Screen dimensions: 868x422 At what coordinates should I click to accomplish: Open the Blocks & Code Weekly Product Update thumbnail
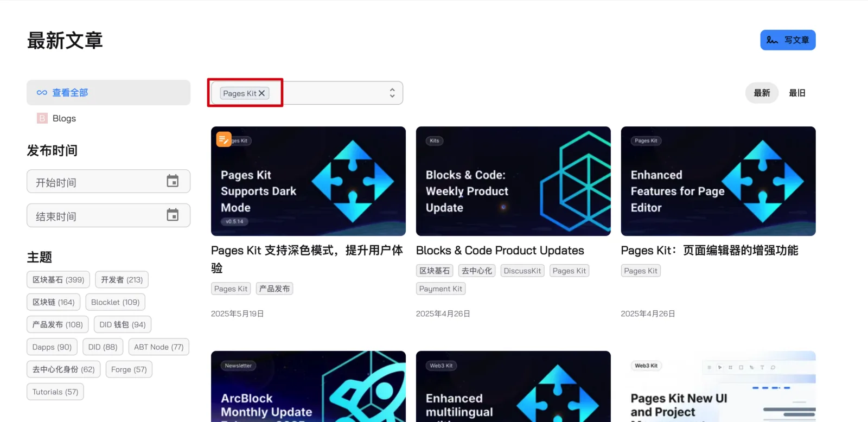(x=513, y=181)
